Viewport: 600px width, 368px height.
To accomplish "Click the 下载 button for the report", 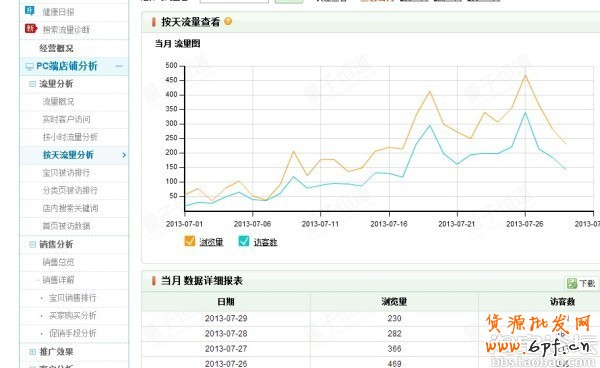I will pos(581,283).
